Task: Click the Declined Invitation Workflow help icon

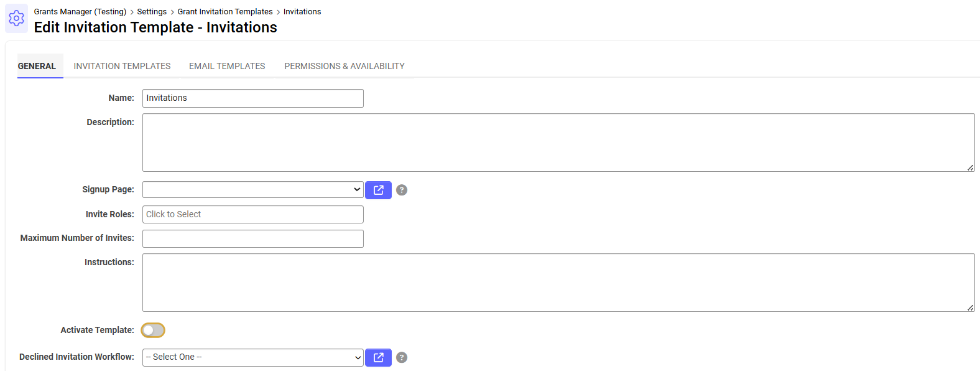Action: 402,357
